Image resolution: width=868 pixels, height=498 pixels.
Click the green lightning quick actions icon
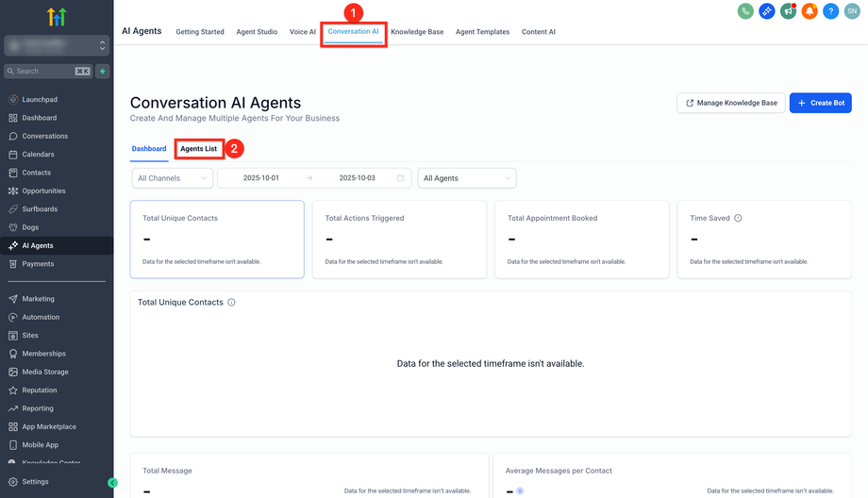click(x=103, y=71)
